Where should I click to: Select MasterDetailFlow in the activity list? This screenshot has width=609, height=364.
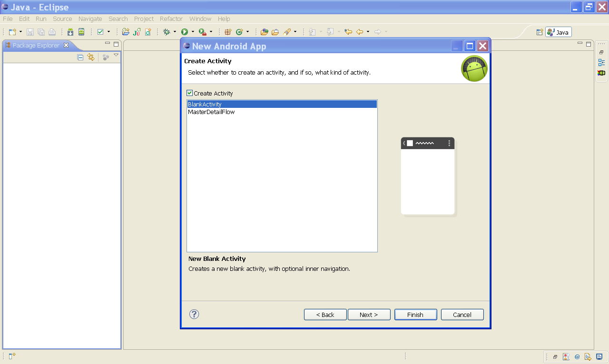(211, 112)
